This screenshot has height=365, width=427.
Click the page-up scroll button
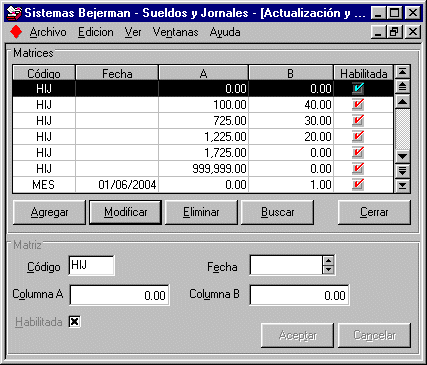pos(402,87)
